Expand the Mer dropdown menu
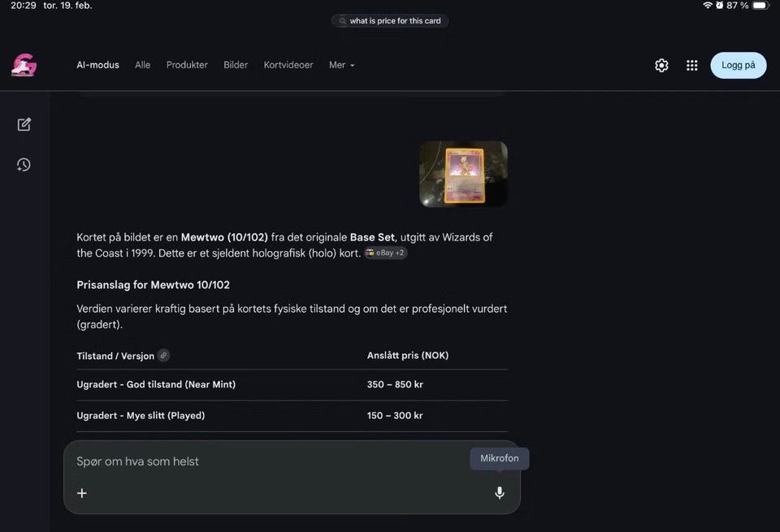Image resolution: width=780 pixels, height=532 pixels. (x=342, y=65)
